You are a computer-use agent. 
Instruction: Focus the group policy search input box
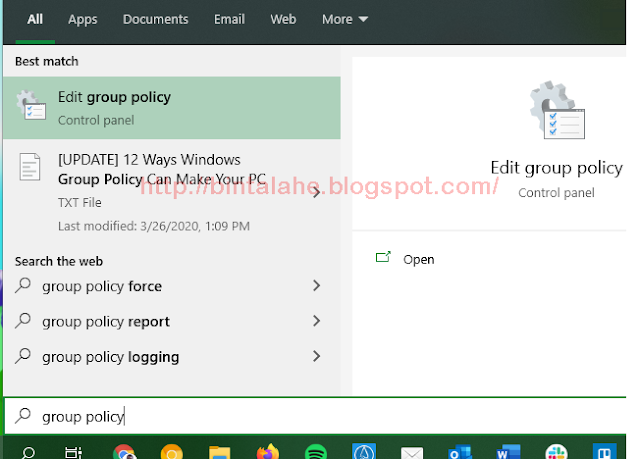point(315,416)
